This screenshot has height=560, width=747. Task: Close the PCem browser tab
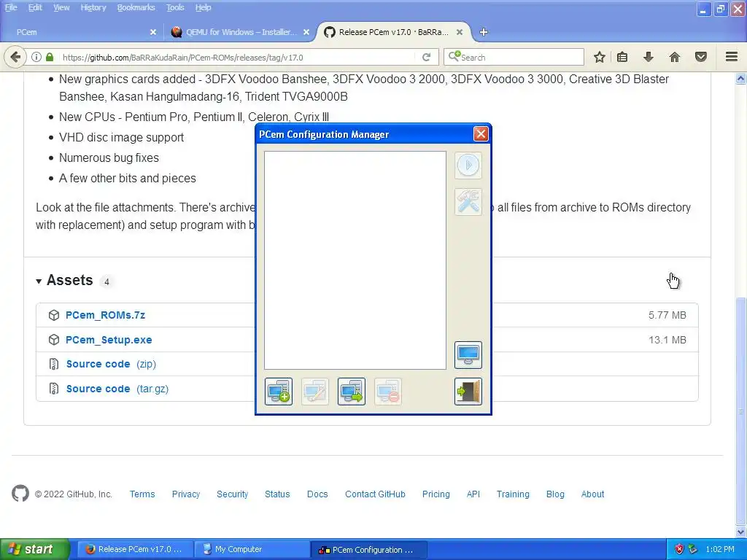click(x=153, y=32)
